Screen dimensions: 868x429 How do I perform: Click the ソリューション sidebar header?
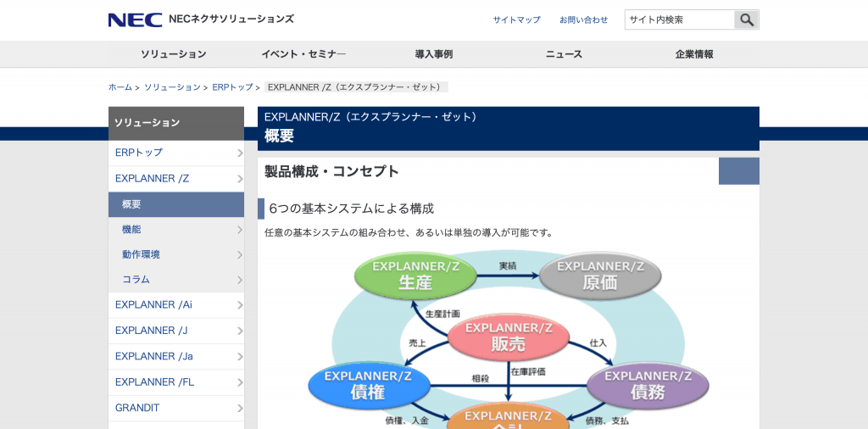coord(176,124)
